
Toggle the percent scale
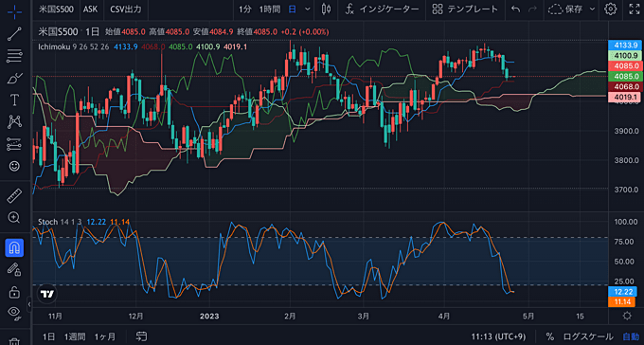549,336
